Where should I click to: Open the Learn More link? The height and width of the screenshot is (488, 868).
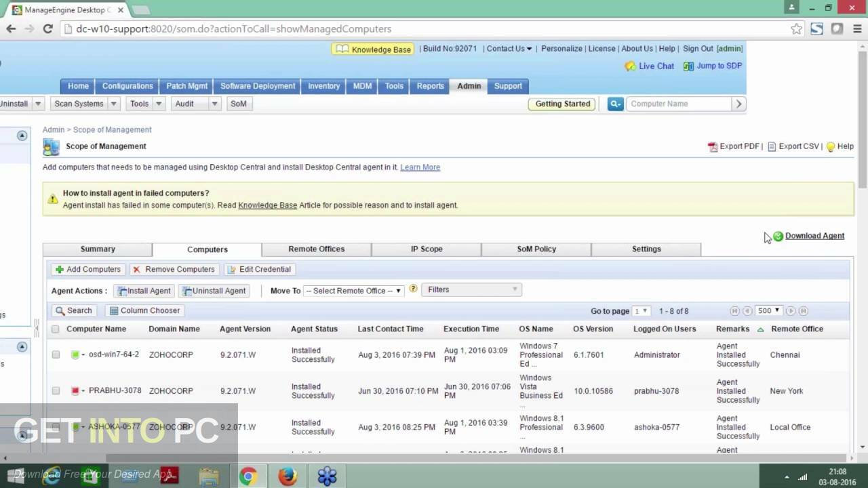tap(420, 167)
